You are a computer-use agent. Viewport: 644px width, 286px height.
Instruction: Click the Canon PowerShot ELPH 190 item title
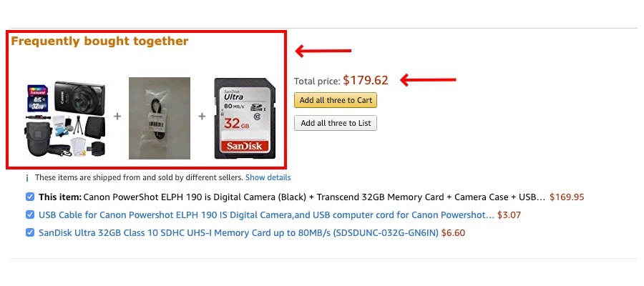click(x=315, y=197)
